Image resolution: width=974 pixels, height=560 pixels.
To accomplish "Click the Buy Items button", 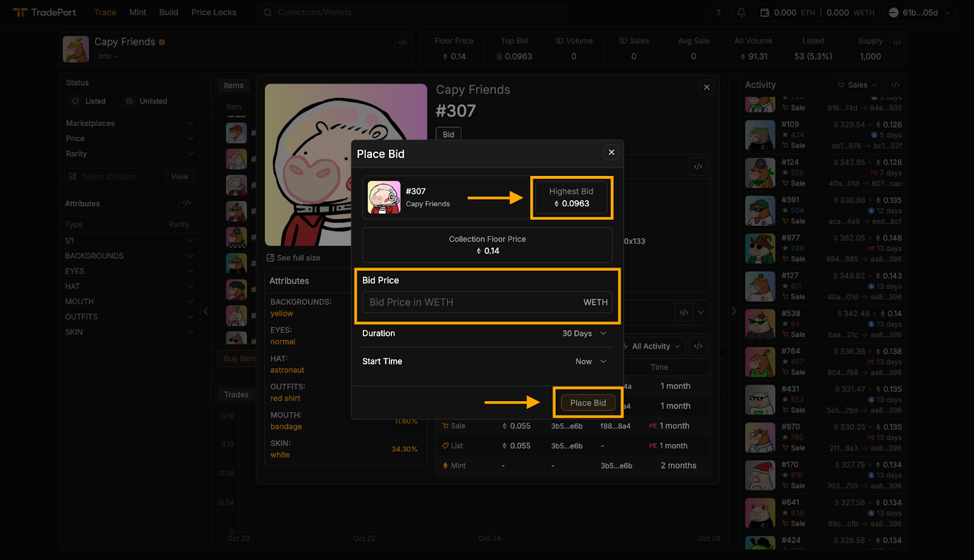I will click(x=237, y=359).
